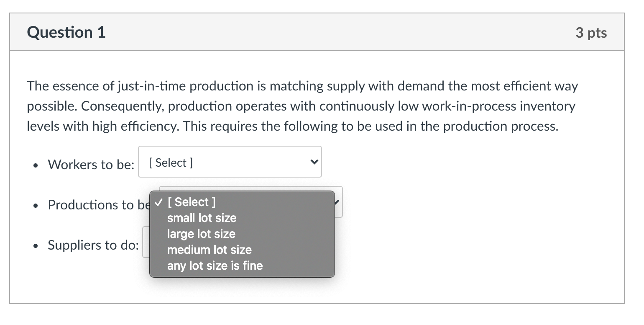The height and width of the screenshot is (325, 644).
Task: Click the just-in-time production question paragraph
Action: pos(302,106)
